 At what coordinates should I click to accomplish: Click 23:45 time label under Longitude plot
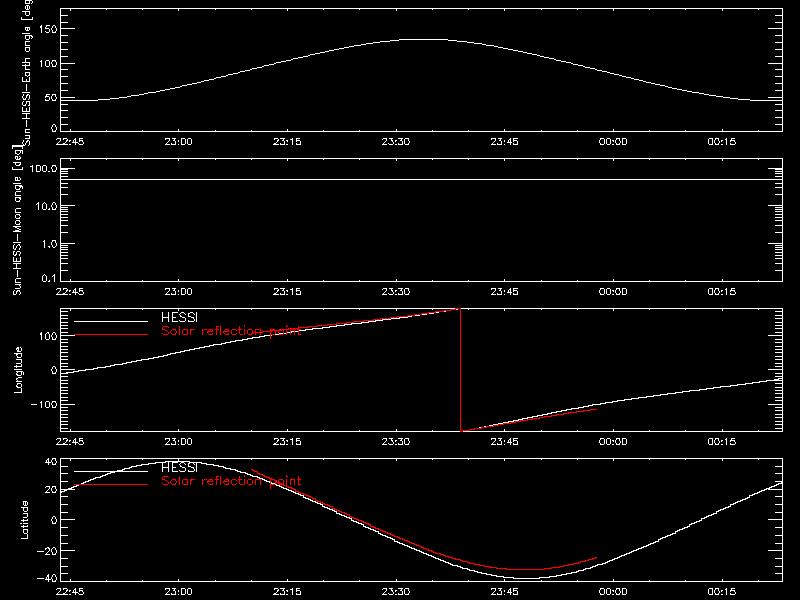(x=505, y=441)
